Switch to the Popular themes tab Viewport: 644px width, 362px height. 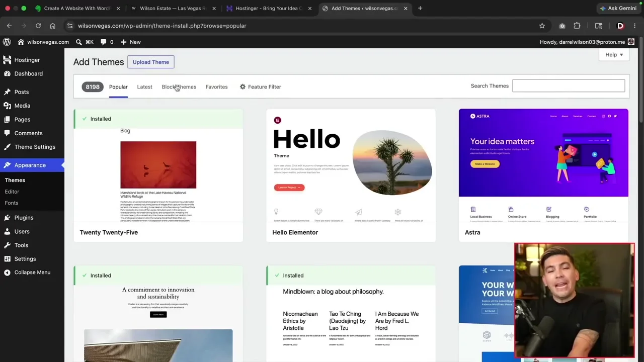pyautogui.click(x=118, y=87)
